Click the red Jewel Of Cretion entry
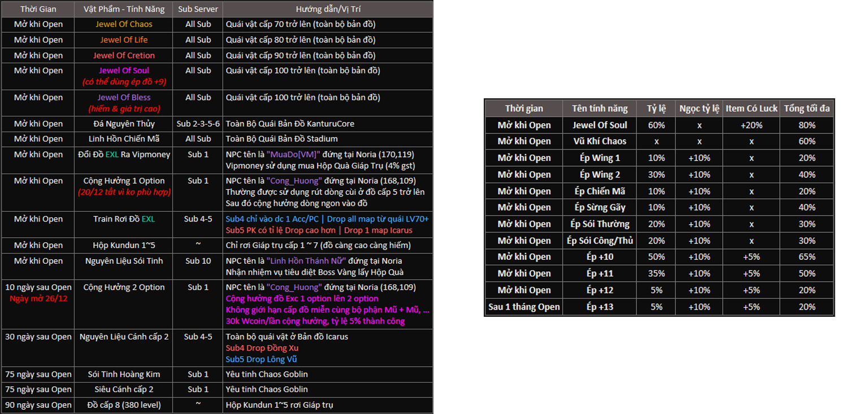The width and height of the screenshot is (868, 414). [x=124, y=55]
